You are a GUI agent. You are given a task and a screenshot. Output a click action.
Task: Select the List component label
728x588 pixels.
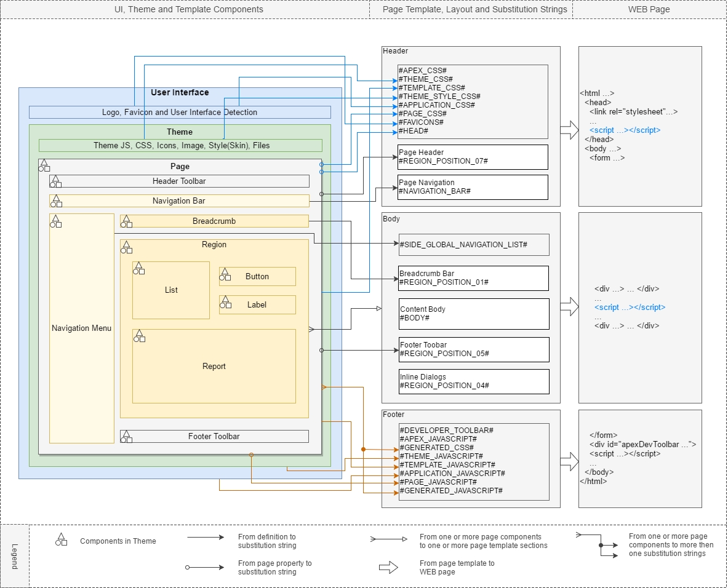tap(171, 290)
